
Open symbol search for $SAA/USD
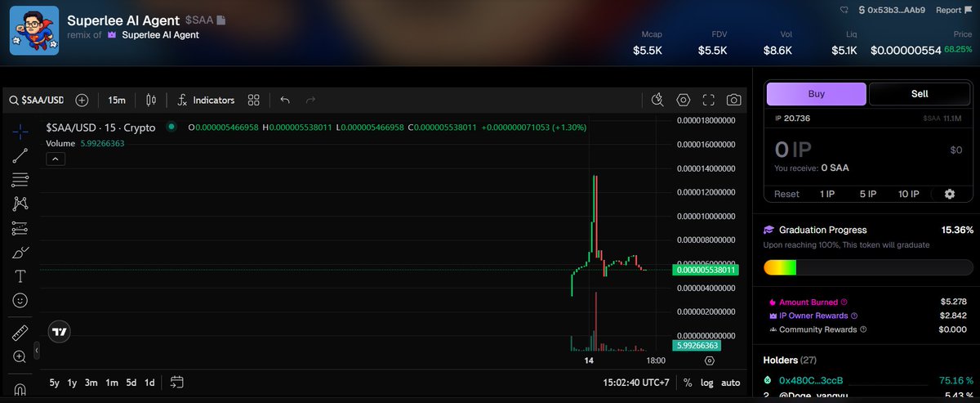tap(36, 100)
